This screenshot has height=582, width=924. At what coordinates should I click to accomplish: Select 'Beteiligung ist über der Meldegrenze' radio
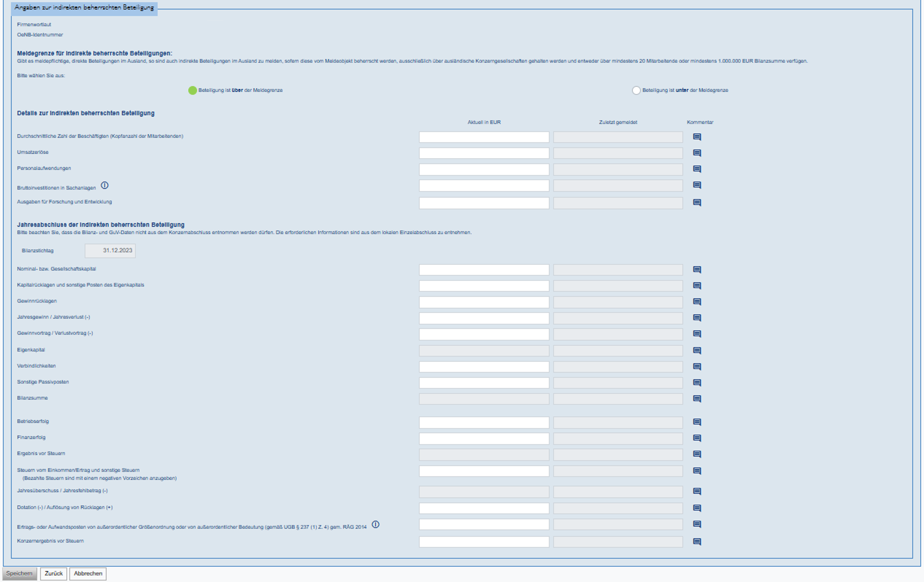click(x=192, y=91)
